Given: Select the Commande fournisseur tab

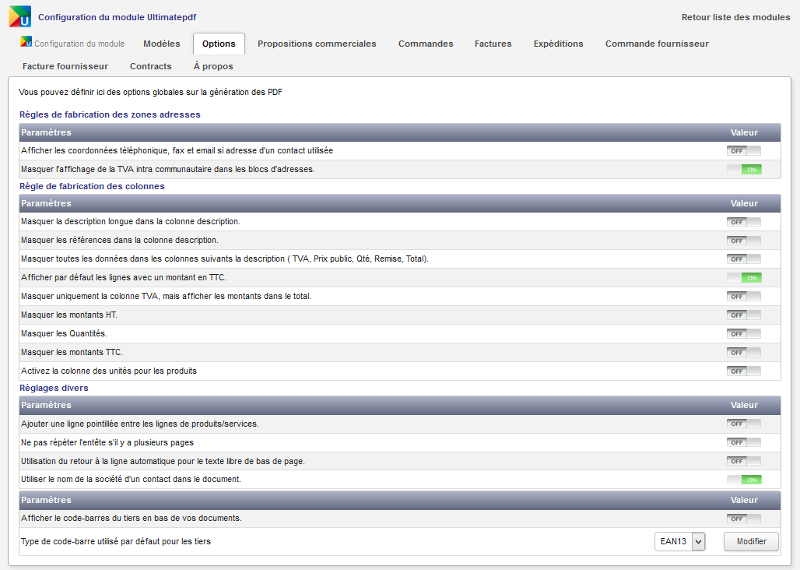Looking at the screenshot, I should 656,44.
